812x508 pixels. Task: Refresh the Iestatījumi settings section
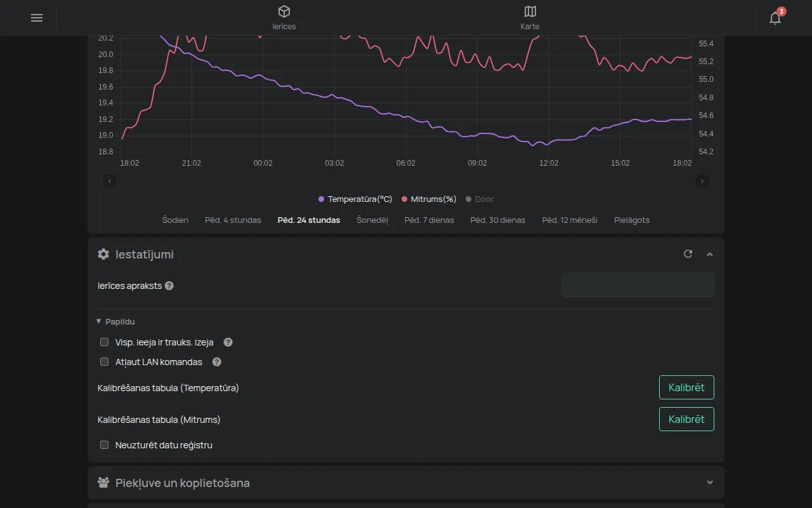[x=688, y=254]
